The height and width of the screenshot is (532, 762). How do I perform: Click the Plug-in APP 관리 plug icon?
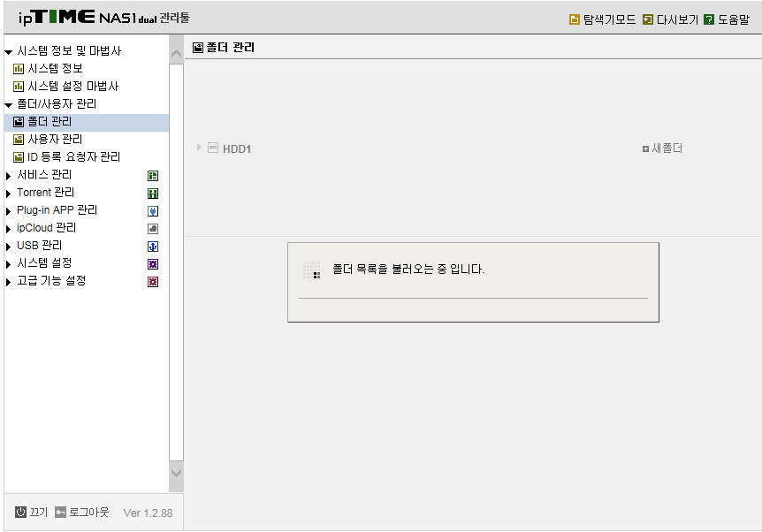click(153, 211)
